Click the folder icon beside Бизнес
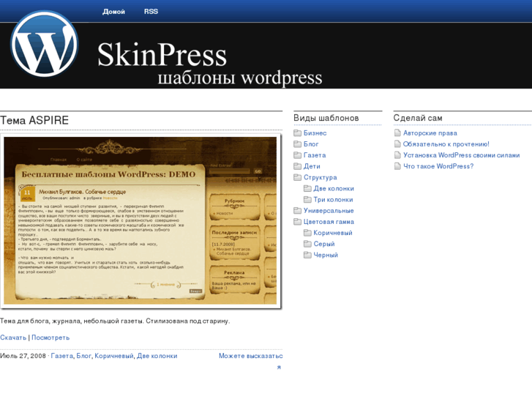Viewport: 532px width, 399px height. (x=297, y=133)
